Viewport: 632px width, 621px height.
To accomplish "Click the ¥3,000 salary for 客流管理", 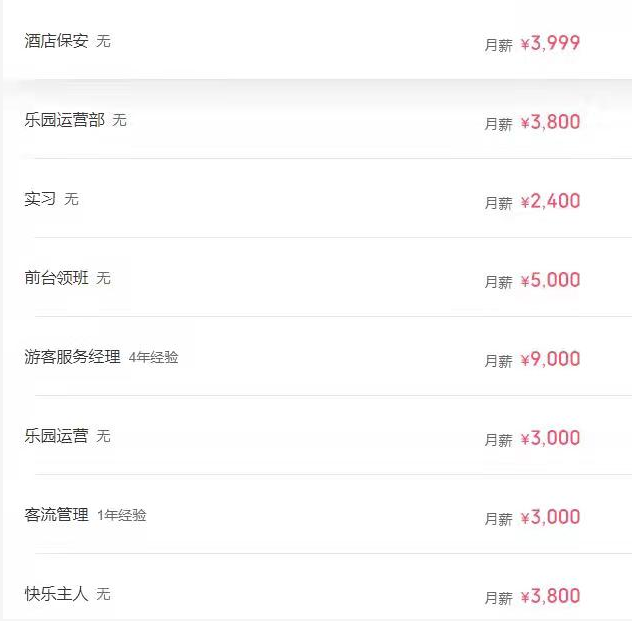I will click(x=550, y=518).
